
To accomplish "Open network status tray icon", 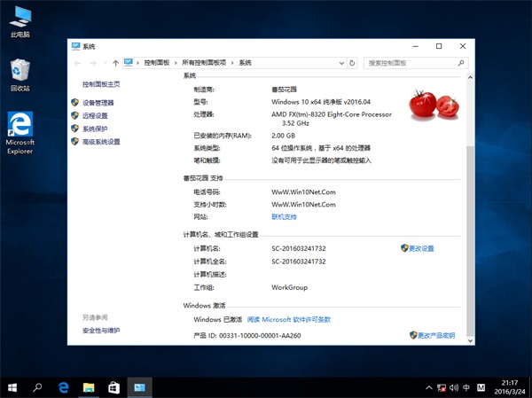I will pyautogui.click(x=442, y=387).
